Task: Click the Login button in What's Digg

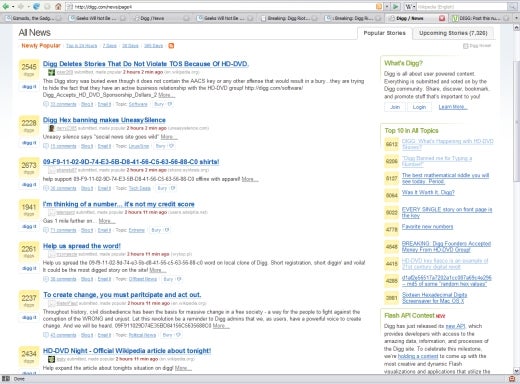Action: [419, 107]
